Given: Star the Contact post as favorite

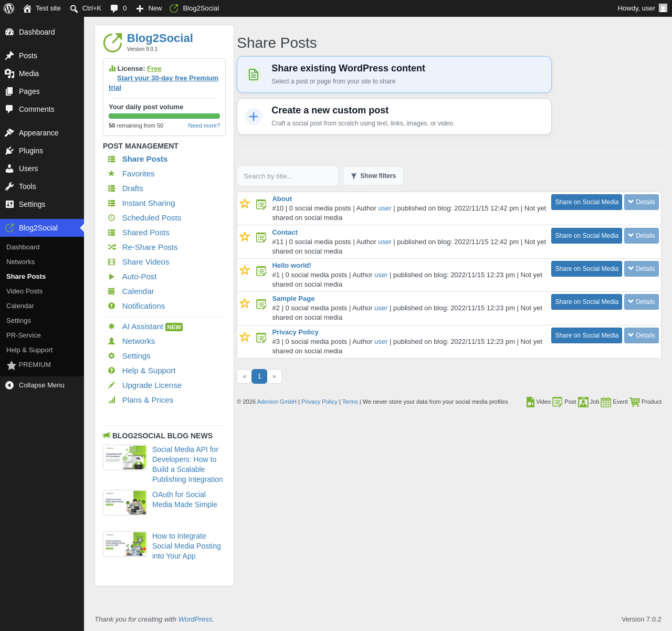Looking at the screenshot, I should (x=245, y=237).
